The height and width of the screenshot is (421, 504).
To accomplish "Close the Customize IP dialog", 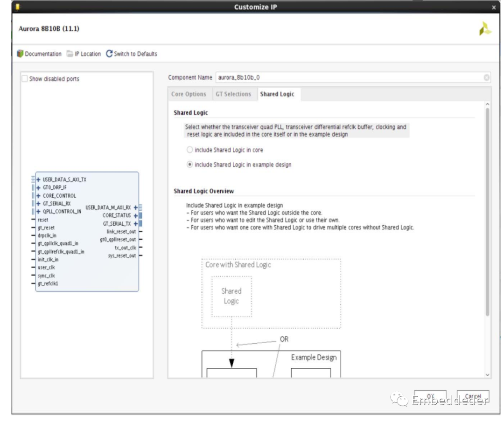I will click(x=493, y=7).
